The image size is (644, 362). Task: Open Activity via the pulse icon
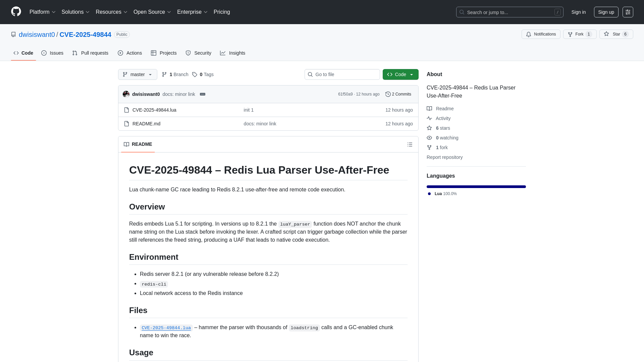[x=430, y=118]
